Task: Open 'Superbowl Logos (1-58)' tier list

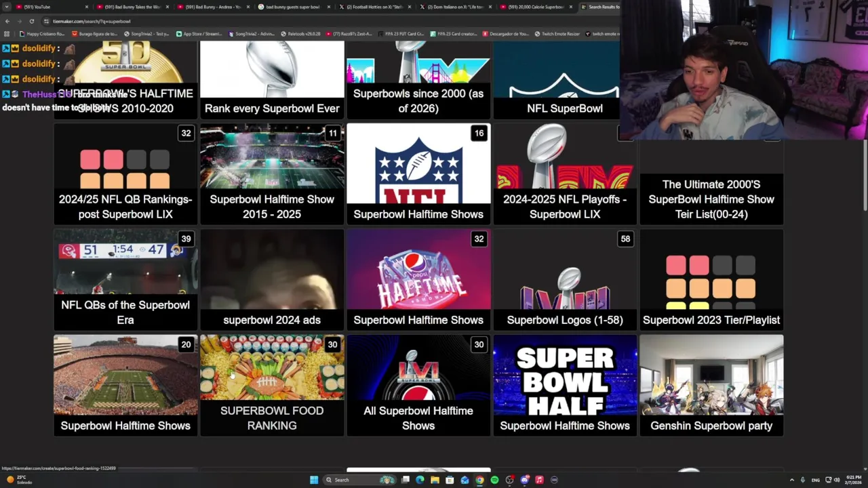Action: tap(565, 280)
